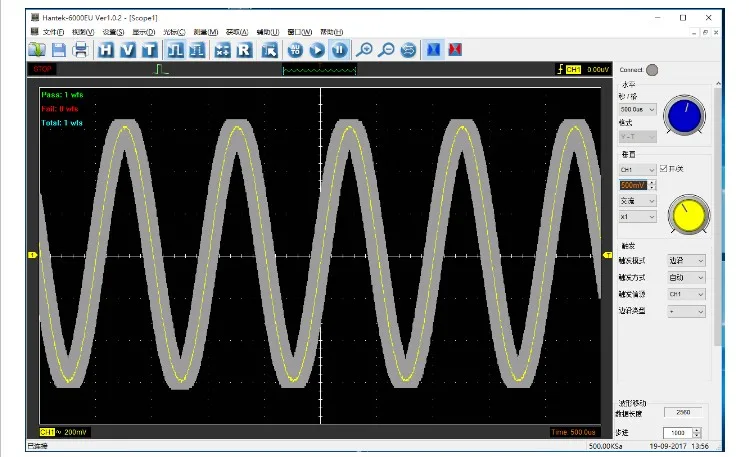Click the 500mV voltage value field
The image size is (749, 457).
[x=633, y=185]
